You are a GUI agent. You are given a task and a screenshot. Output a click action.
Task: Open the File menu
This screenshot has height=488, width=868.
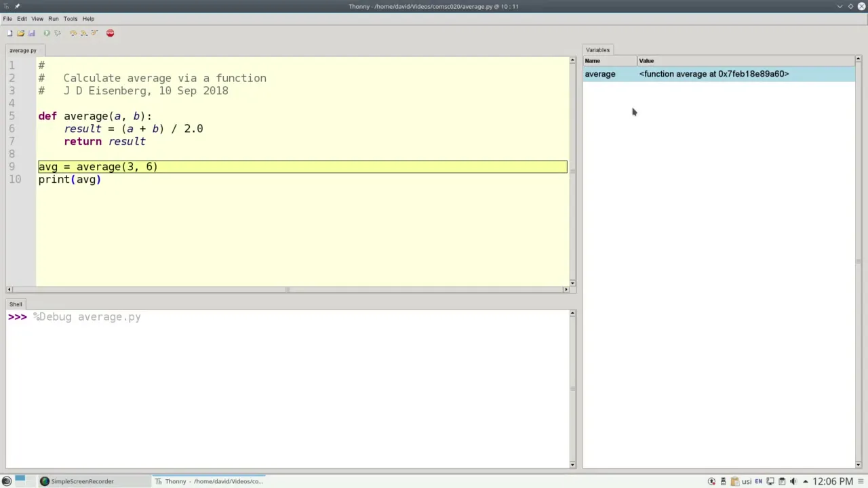(x=7, y=19)
